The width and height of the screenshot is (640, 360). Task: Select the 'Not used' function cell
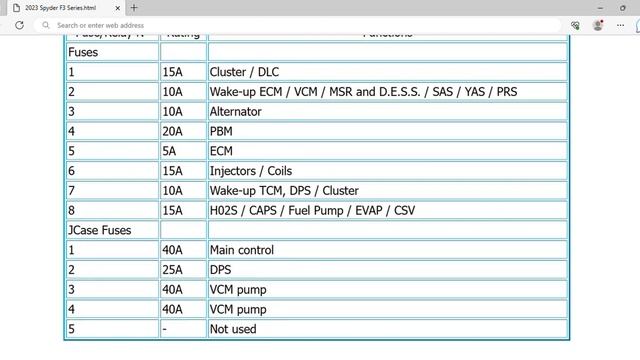(x=388, y=329)
